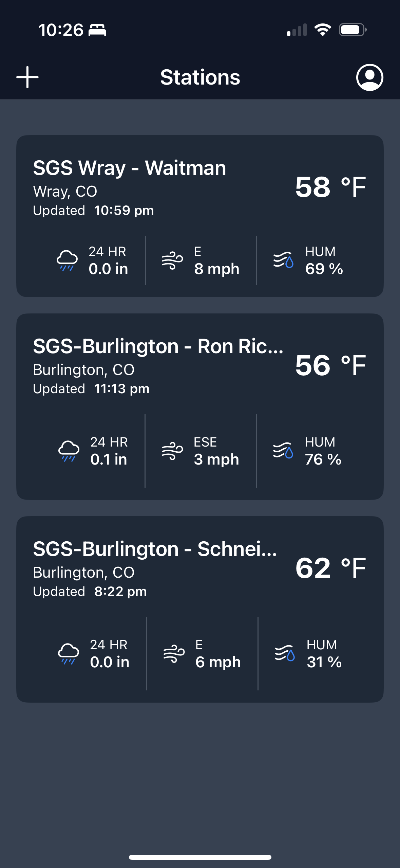400x868 pixels.
Task: Tap wind icon on Wray - Waitman card
Action: pyautogui.click(x=172, y=260)
